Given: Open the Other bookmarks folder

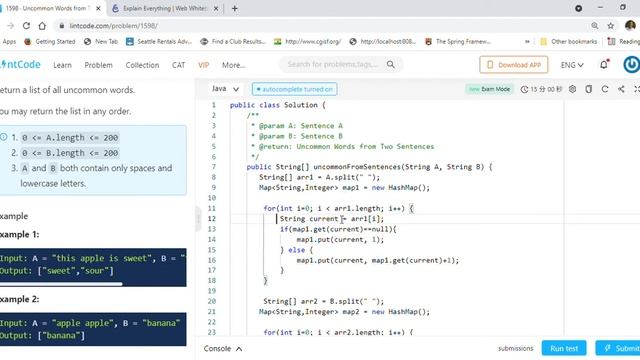Looking at the screenshot, I should pos(568,42).
